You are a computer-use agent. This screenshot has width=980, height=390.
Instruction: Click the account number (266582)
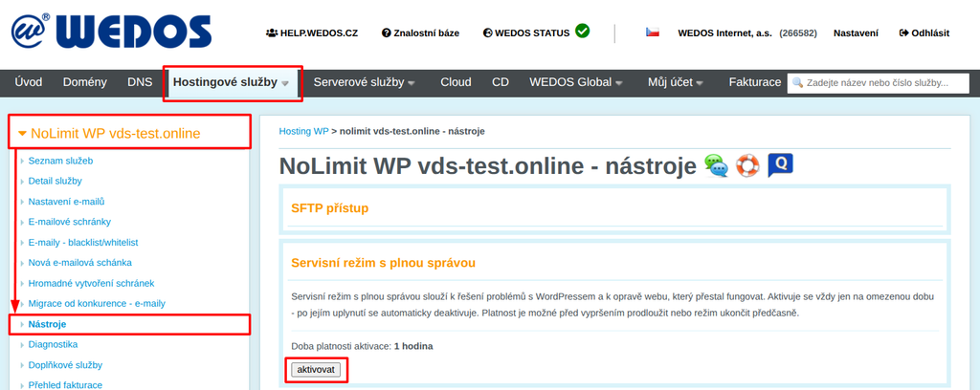798,33
